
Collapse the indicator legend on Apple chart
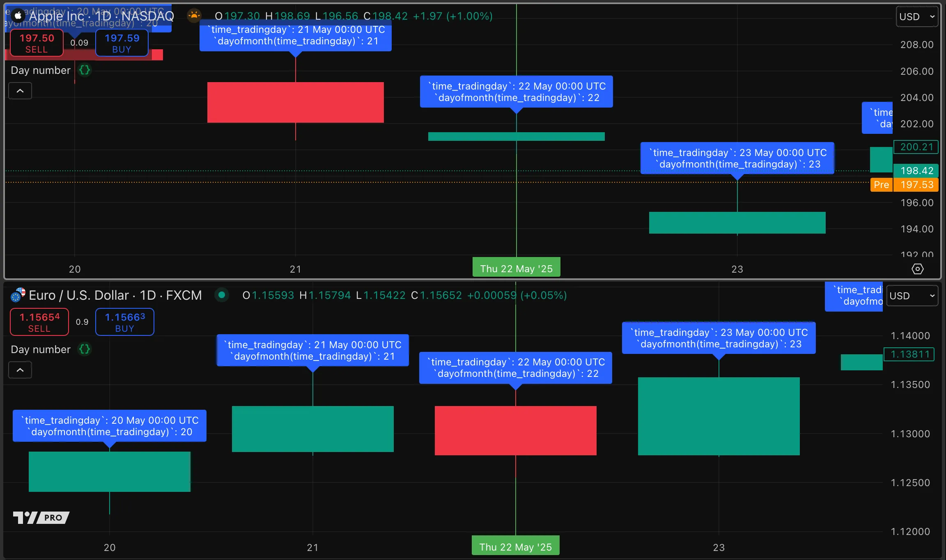20,91
